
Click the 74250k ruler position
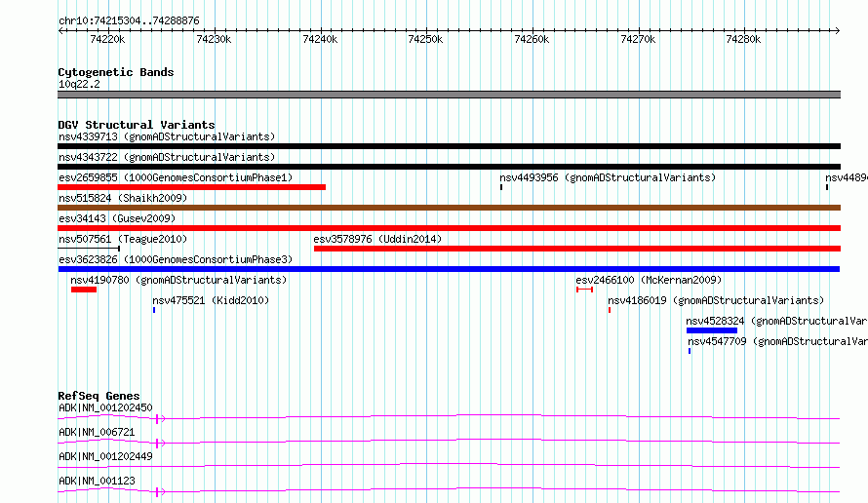click(425, 39)
